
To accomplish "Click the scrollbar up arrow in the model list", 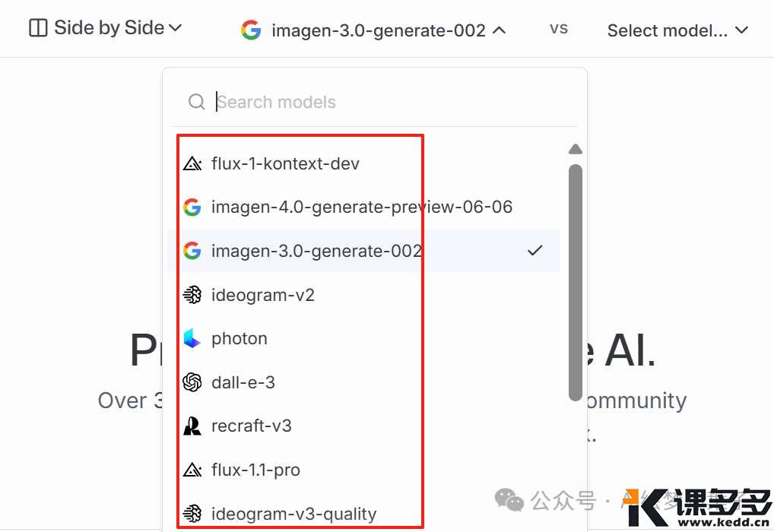I will (576, 149).
